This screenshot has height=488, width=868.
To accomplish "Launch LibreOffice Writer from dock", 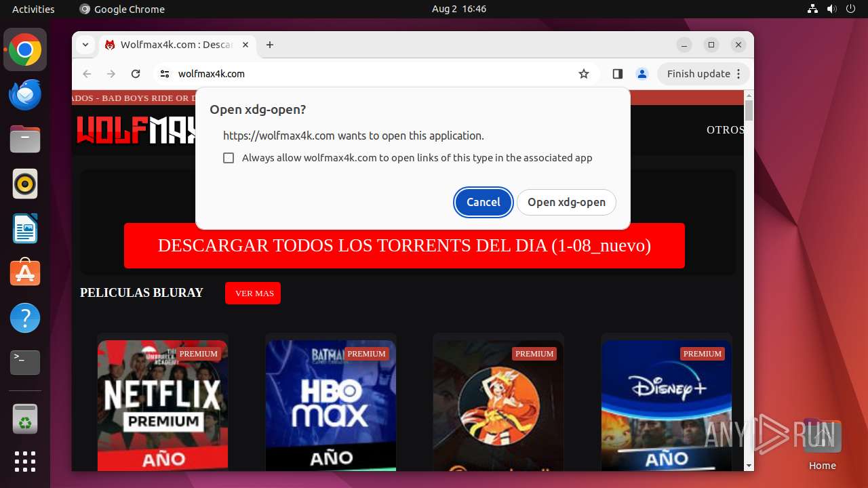I will 25,228.
